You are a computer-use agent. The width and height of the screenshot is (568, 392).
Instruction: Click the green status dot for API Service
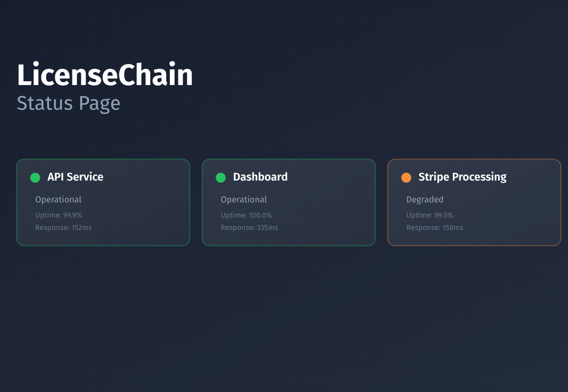pos(35,178)
